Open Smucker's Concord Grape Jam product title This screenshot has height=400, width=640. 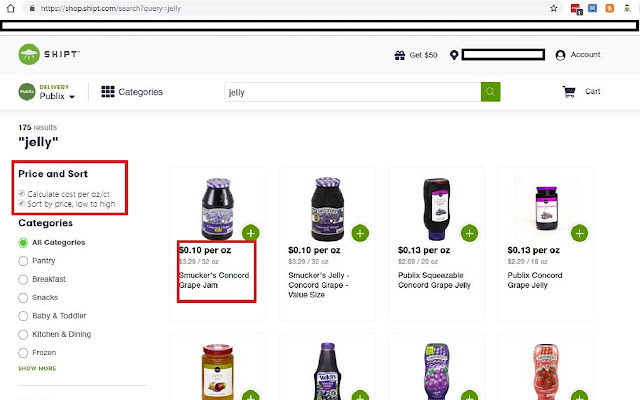click(x=214, y=280)
